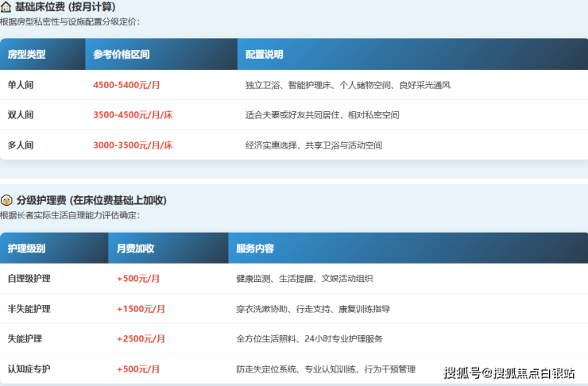Click the 服务内容 column header
The width and height of the screenshot is (588, 386).
coord(255,249)
